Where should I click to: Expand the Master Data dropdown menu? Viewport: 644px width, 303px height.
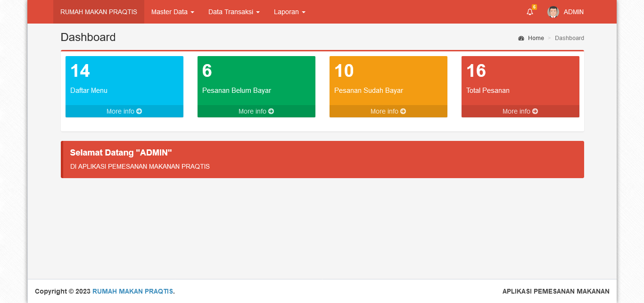[x=173, y=12]
